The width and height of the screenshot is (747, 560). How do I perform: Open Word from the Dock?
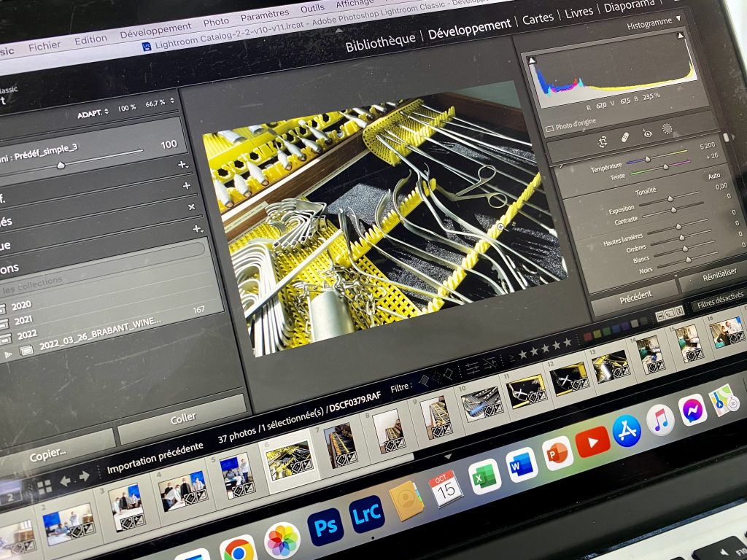click(521, 465)
